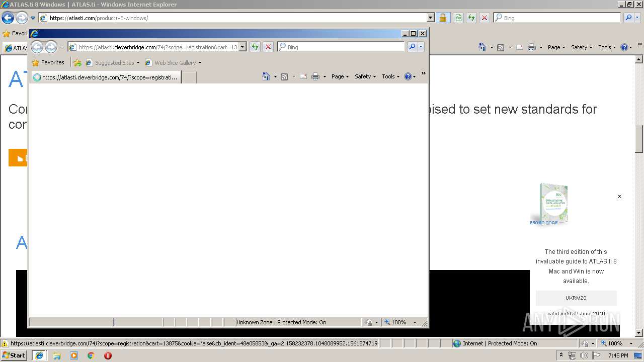
Task: Open Windows Start menu
Action: (x=14, y=355)
